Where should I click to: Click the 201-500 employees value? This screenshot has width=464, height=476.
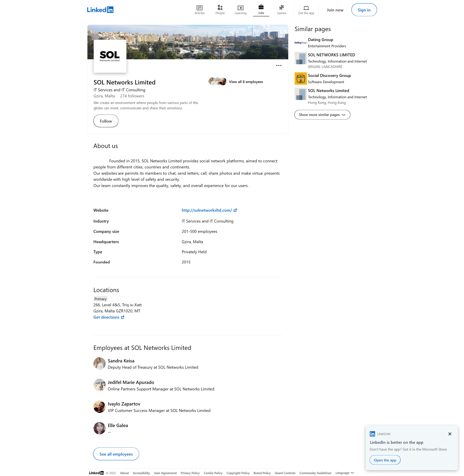click(x=199, y=232)
